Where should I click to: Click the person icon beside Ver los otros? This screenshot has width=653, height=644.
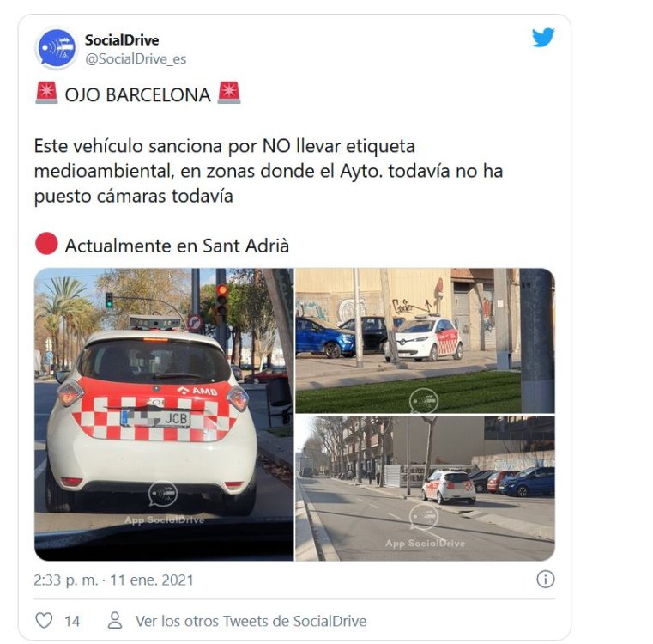pyautogui.click(x=115, y=620)
